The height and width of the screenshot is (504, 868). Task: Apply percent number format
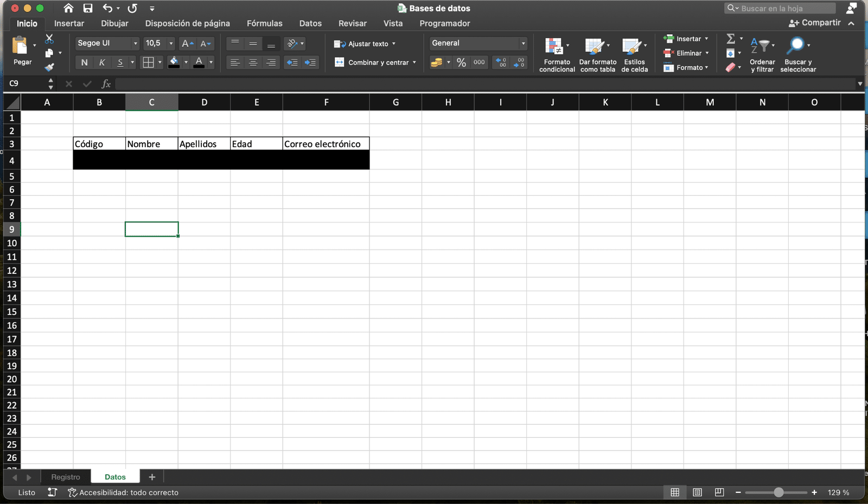click(x=462, y=62)
